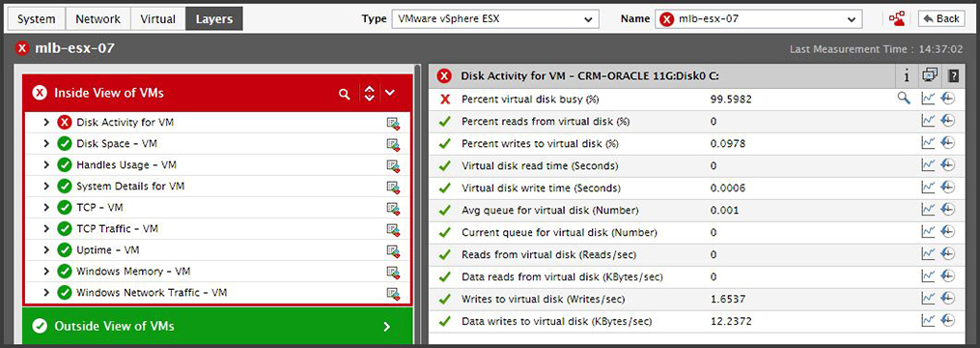The height and width of the screenshot is (348, 980).
Task: Click the config icon for Disk Space - VM
Action: [x=393, y=145]
